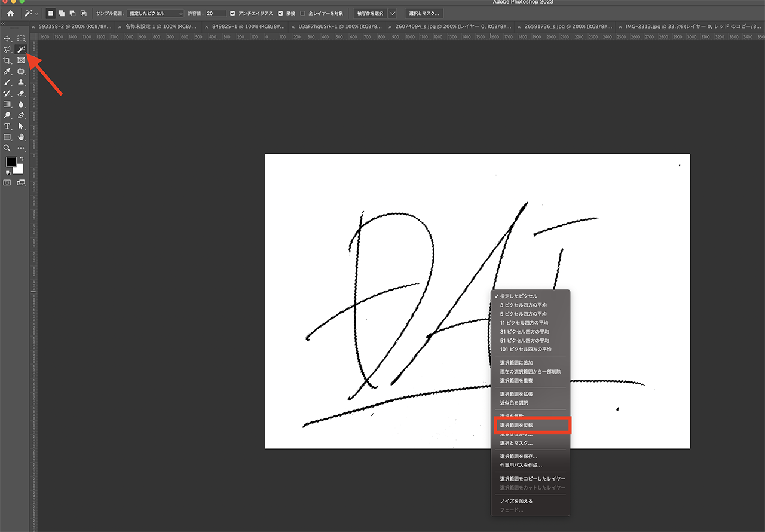The height and width of the screenshot is (532, 765).
Task: Select the Eyedropper tool
Action: [x=7, y=71]
